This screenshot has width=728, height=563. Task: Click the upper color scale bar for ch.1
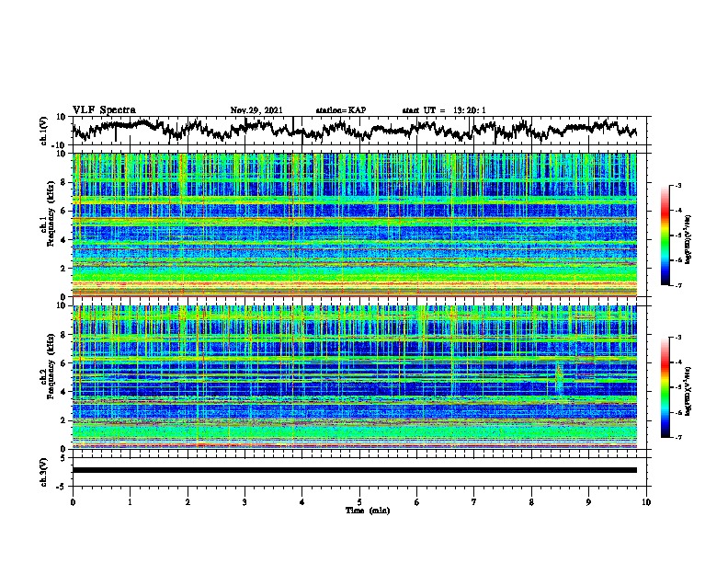coord(665,236)
